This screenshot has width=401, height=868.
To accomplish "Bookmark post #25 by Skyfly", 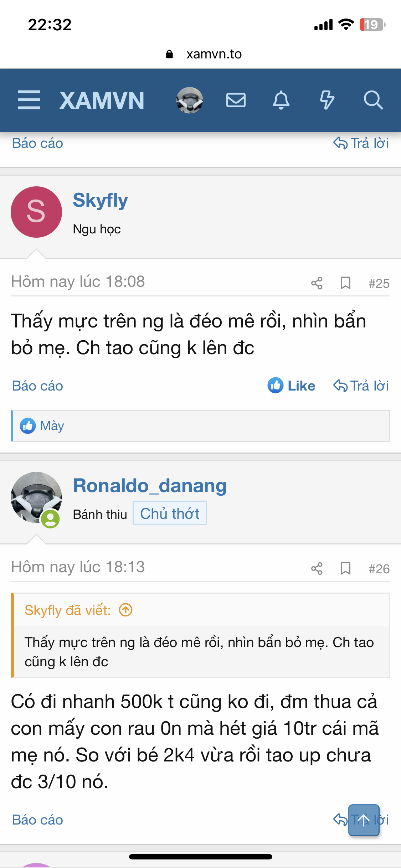I will coord(345,283).
